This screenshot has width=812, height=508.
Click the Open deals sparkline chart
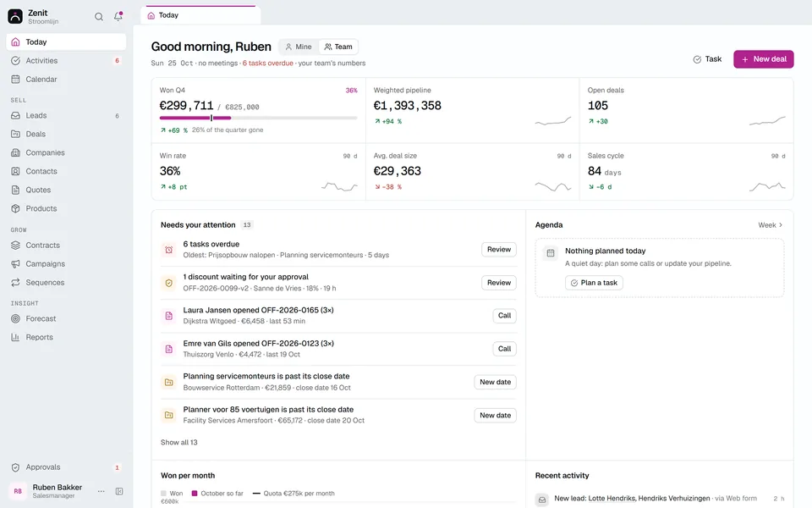click(767, 121)
